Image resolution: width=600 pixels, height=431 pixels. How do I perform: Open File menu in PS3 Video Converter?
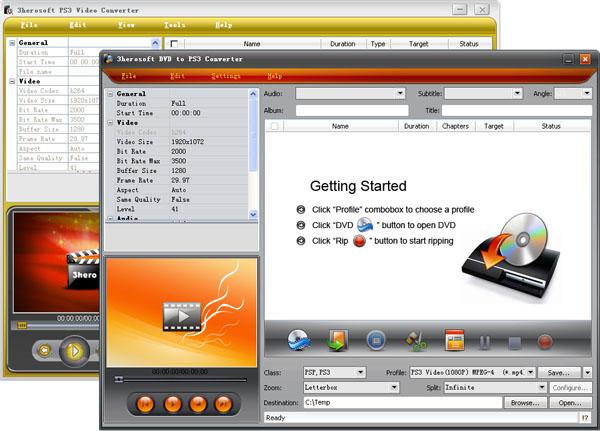coord(29,25)
